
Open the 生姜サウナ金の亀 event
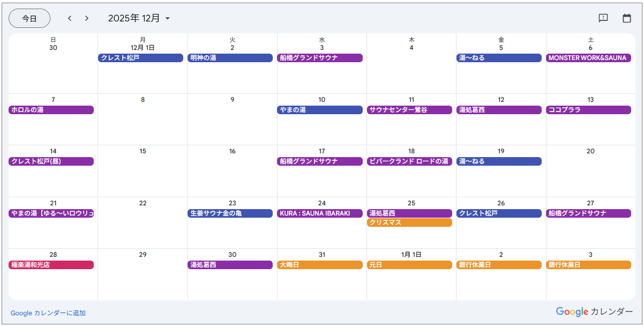230,213
